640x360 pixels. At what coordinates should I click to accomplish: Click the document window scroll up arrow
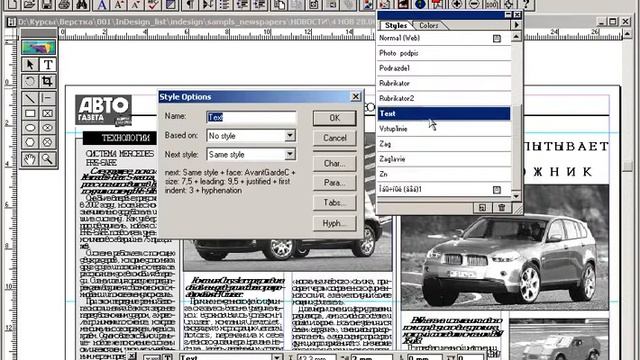pyautogui.click(x=628, y=34)
